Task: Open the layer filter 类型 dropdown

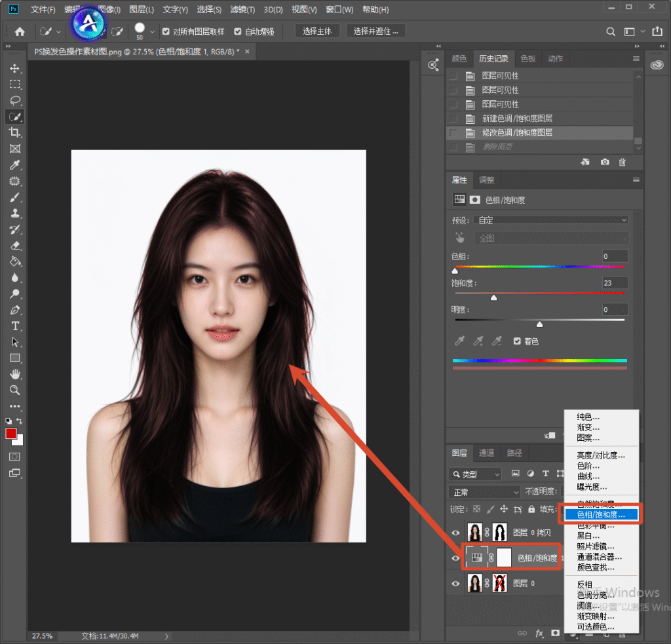Action: point(475,474)
